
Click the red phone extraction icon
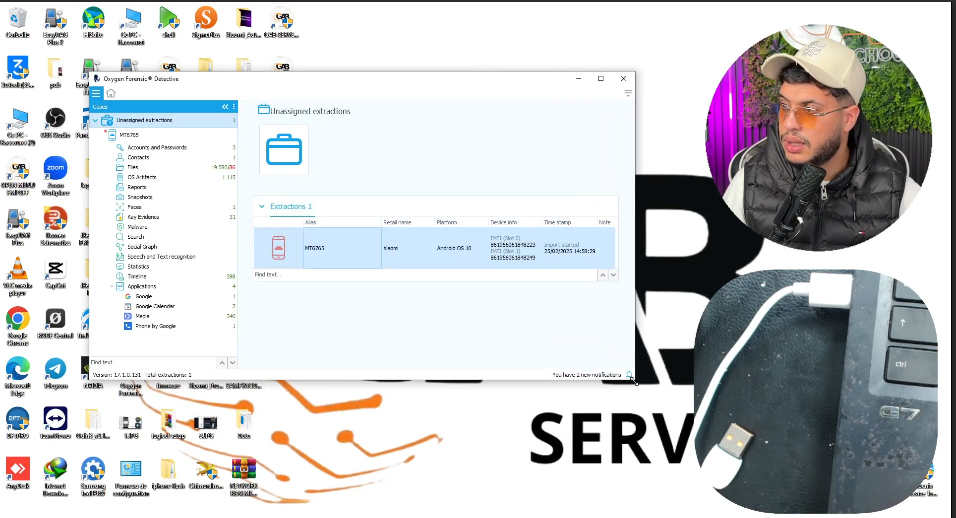[x=278, y=248]
